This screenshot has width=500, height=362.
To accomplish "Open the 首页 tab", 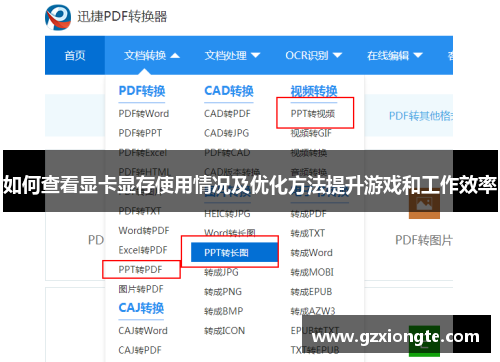I will click(x=75, y=55).
